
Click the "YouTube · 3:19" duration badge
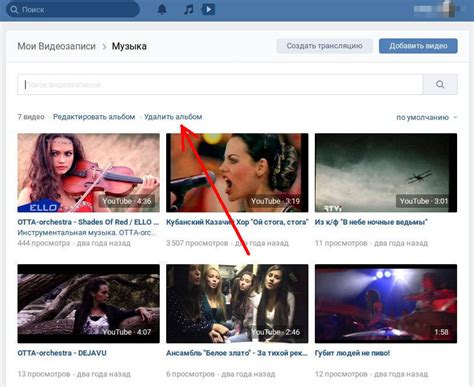pyautogui.click(x=276, y=201)
